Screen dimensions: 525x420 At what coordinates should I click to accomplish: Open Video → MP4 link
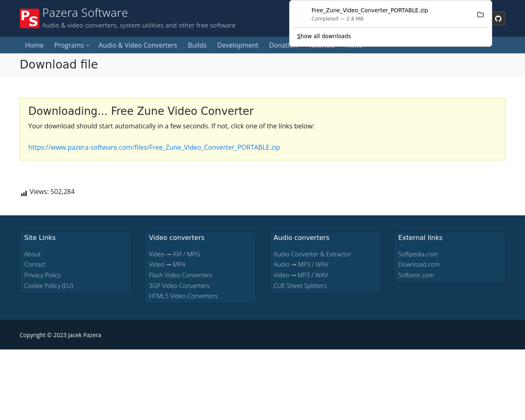click(167, 265)
